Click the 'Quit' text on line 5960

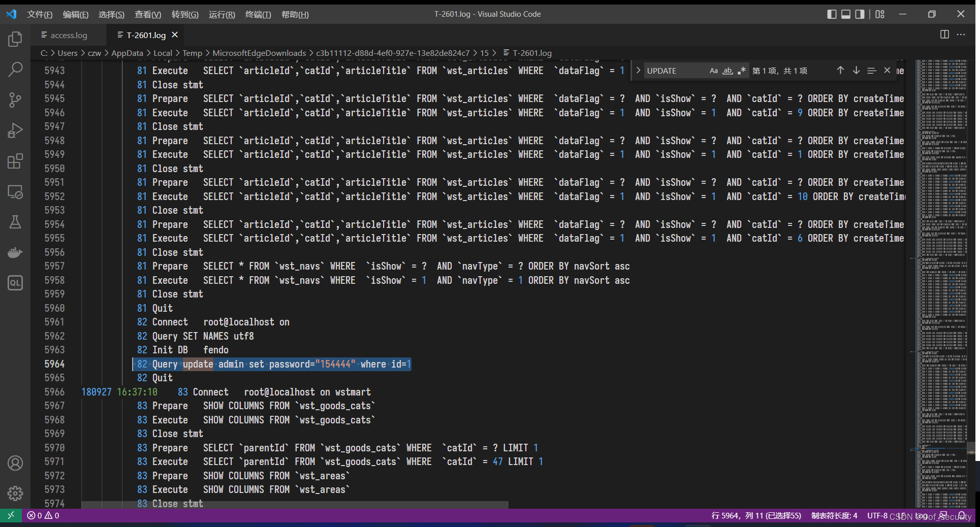click(x=162, y=308)
